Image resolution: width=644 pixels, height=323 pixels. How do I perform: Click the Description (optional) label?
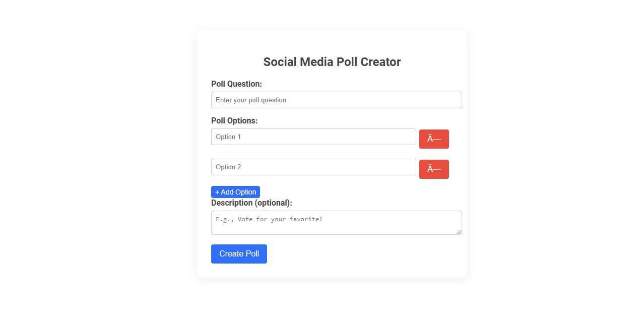point(251,203)
